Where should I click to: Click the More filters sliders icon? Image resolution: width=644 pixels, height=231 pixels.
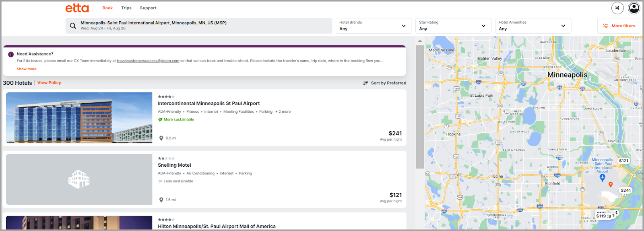605,26
